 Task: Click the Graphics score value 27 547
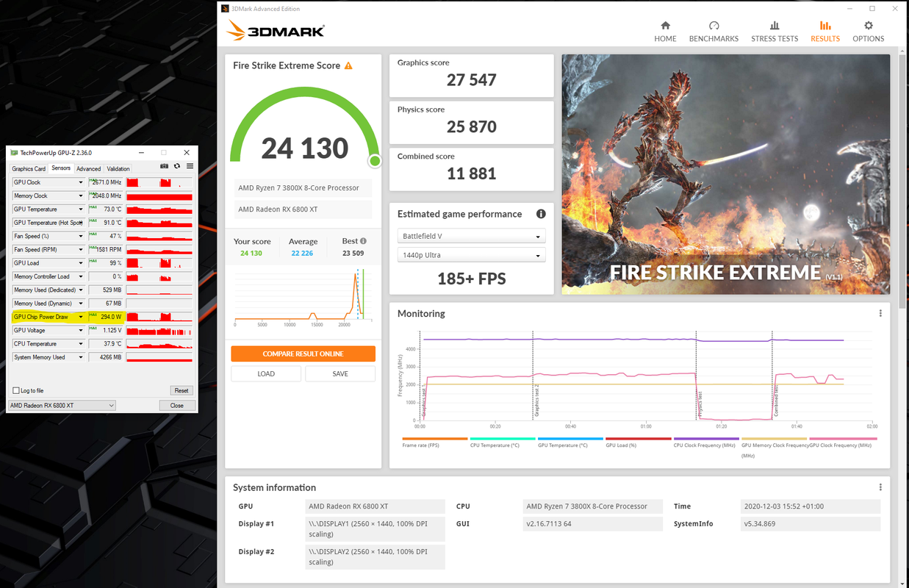click(x=472, y=80)
